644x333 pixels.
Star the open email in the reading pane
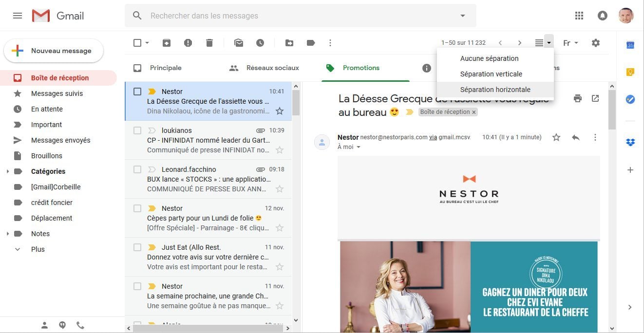(x=556, y=137)
